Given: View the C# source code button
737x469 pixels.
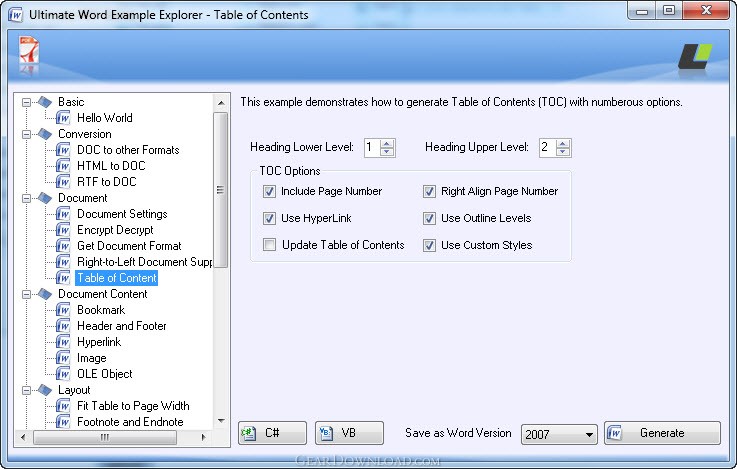Looking at the screenshot, I should (273, 433).
